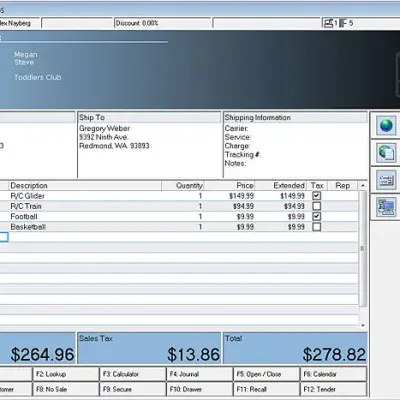The height and width of the screenshot is (400, 400).
Task: Uncheck Tax for the Football row
Action: 317,216
